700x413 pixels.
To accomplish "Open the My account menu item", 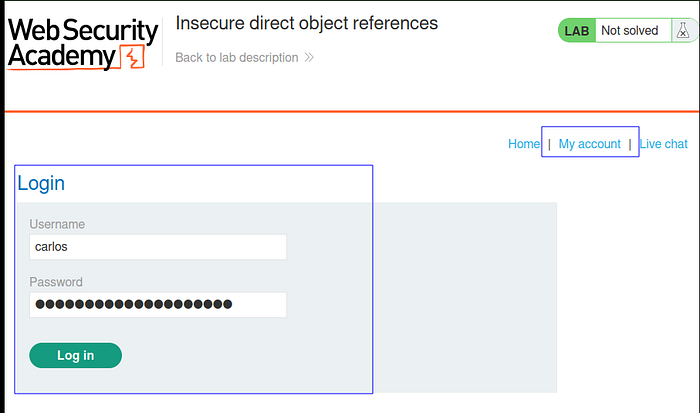I will click(589, 144).
